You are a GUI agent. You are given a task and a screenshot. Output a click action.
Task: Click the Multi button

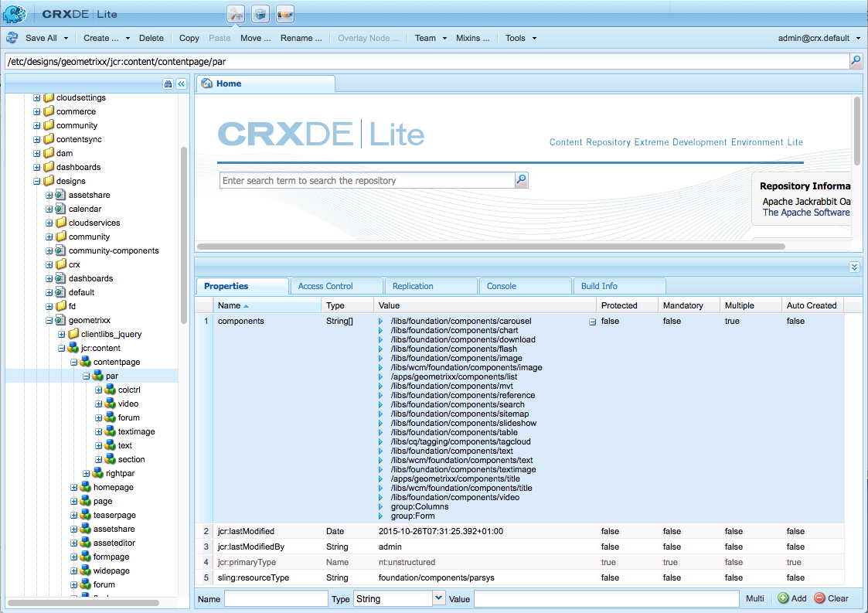754,598
